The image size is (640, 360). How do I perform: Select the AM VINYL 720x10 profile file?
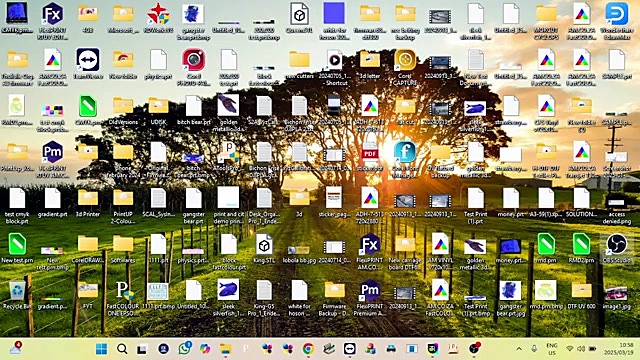pos(440,244)
